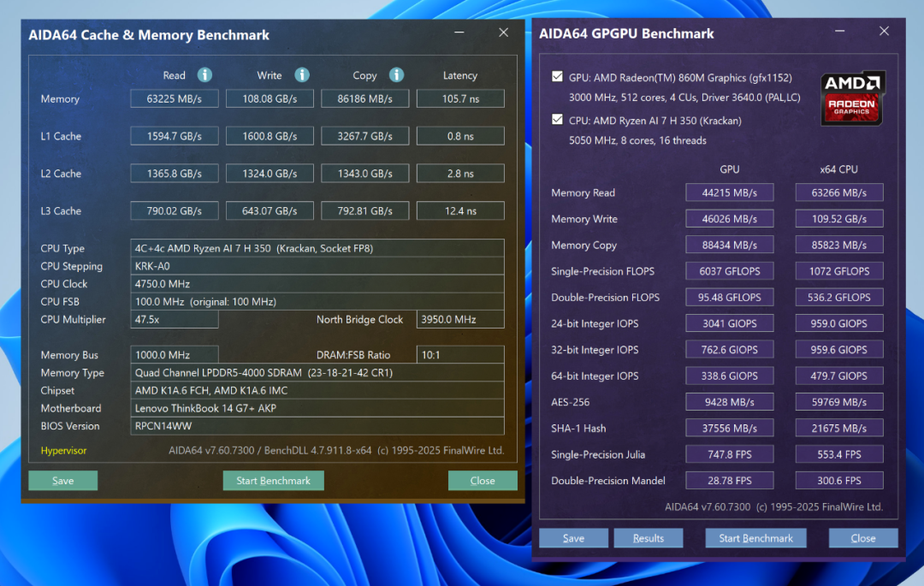Click L1 Cache latency 0.8 ns
This screenshot has height=586, width=924.
point(460,136)
